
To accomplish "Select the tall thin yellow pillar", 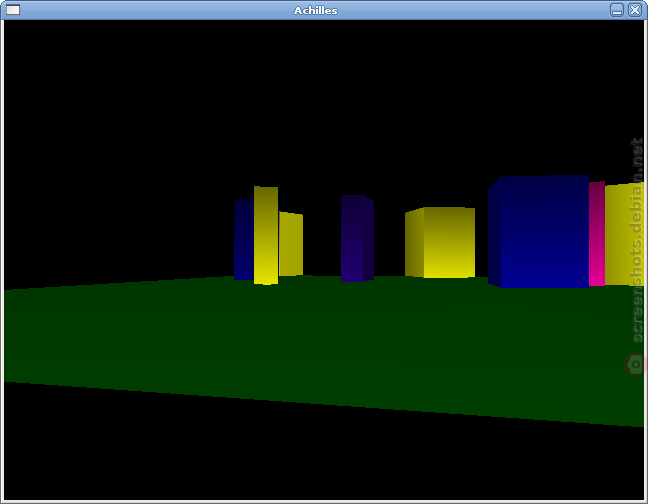I will [x=266, y=235].
